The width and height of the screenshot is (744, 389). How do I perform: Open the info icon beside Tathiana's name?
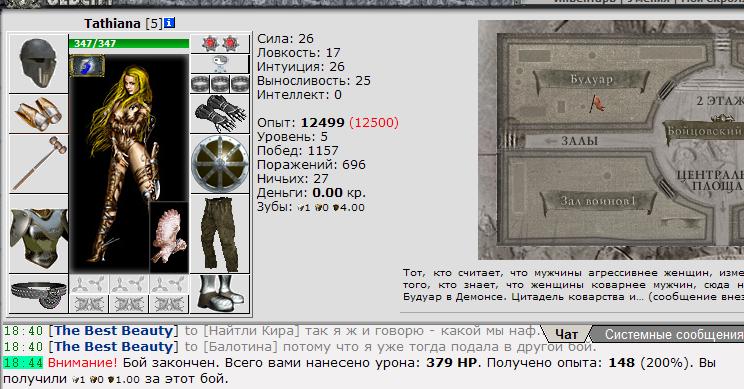(170, 23)
